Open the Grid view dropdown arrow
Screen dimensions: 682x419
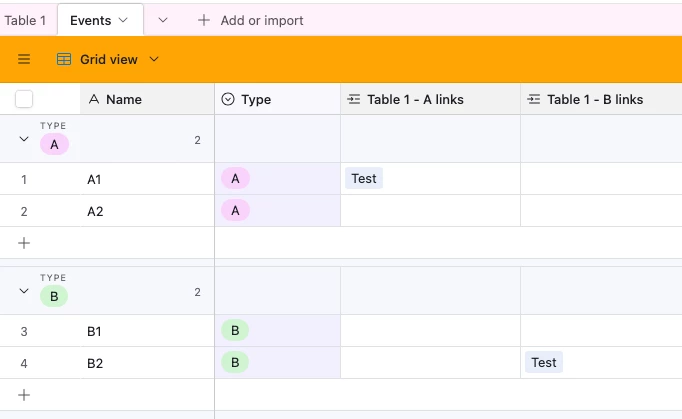pyautogui.click(x=154, y=59)
